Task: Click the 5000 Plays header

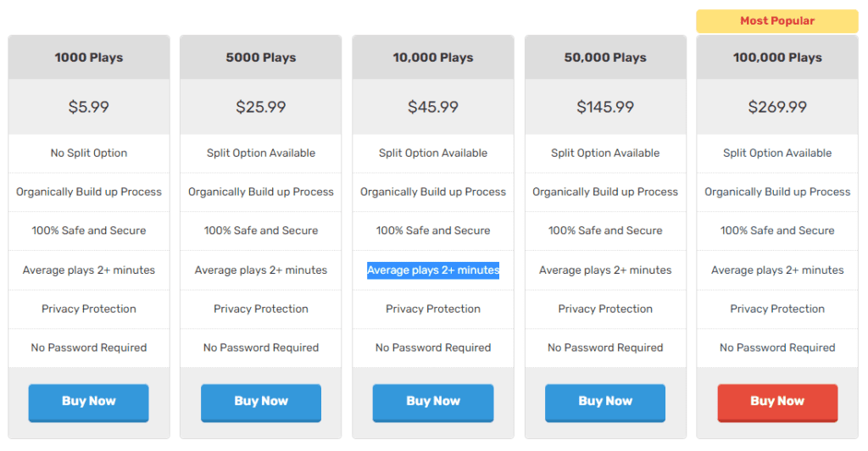Action: click(x=261, y=57)
